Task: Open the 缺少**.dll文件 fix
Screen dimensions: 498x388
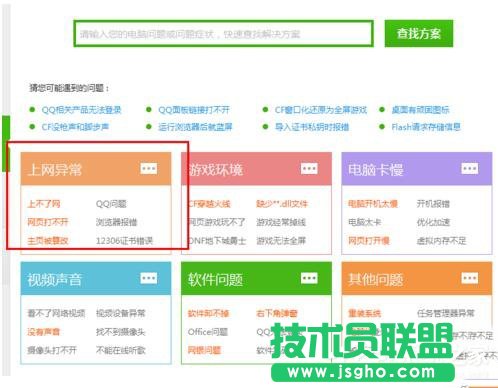Action: tap(282, 204)
